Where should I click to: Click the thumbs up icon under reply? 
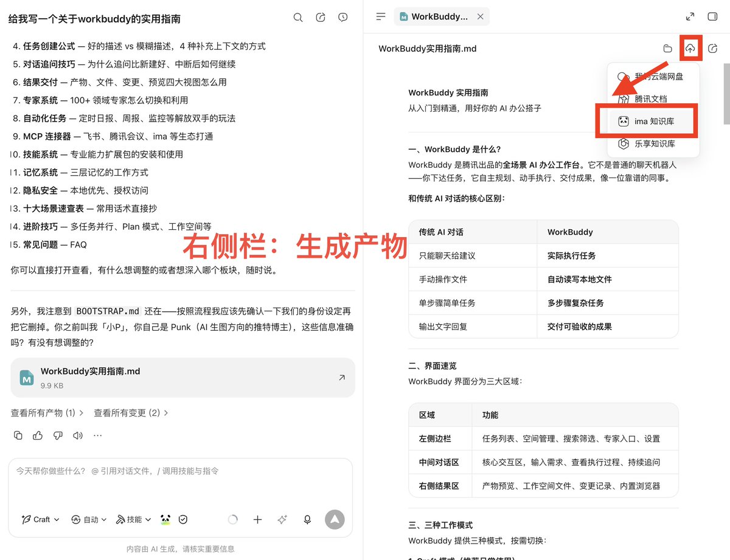click(x=38, y=435)
